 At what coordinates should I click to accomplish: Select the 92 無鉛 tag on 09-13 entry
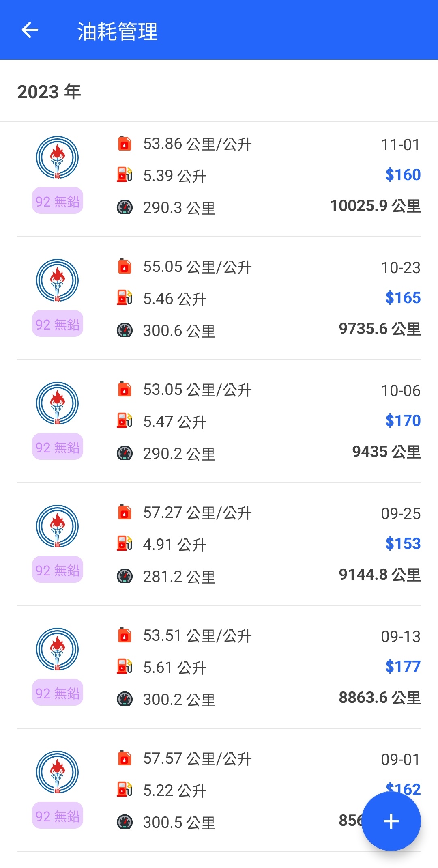[58, 693]
